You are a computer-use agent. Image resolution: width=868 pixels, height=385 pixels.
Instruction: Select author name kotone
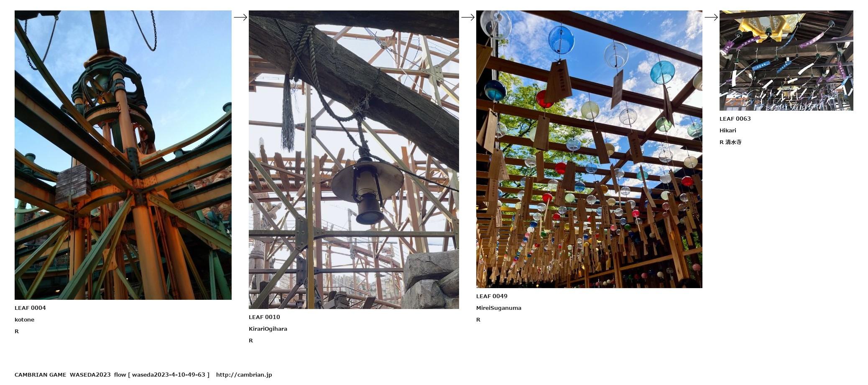point(24,319)
